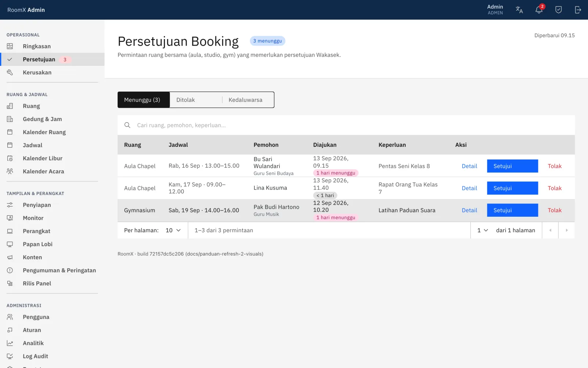Image resolution: width=588 pixels, height=368 pixels.
Task: Click the Kalender Acara people icon
Action: coord(10,171)
